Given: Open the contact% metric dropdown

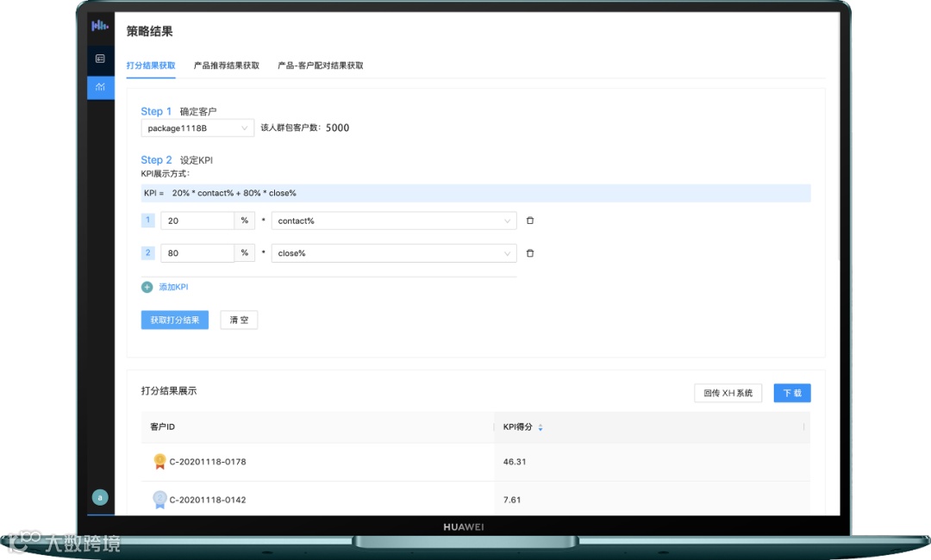Looking at the screenshot, I should click(x=394, y=221).
